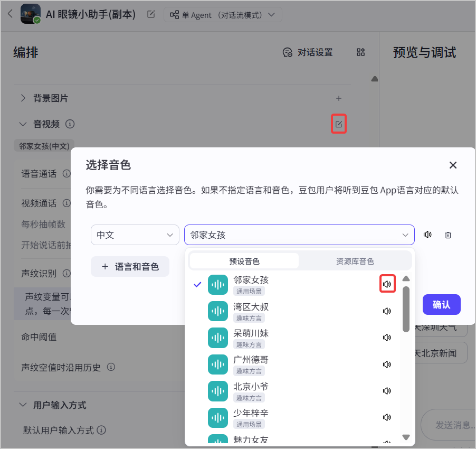Open the grid layout icon beside 对话设置
The height and width of the screenshot is (449, 476).
pyautogui.click(x=360, y=52)
